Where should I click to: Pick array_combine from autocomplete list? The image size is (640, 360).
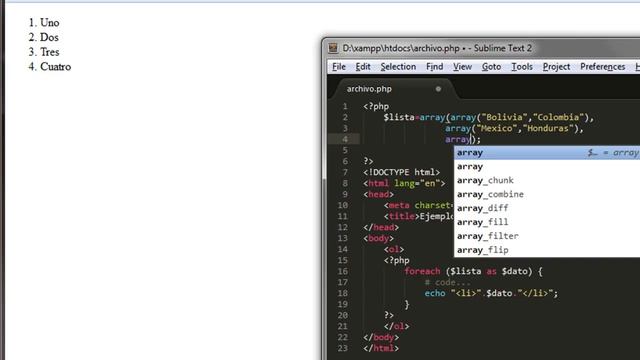[x=547, y=194]
